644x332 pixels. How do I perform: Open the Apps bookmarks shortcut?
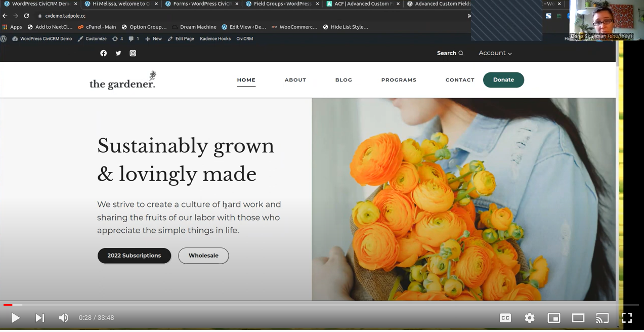pyautogui.click(x=12, y=27)
